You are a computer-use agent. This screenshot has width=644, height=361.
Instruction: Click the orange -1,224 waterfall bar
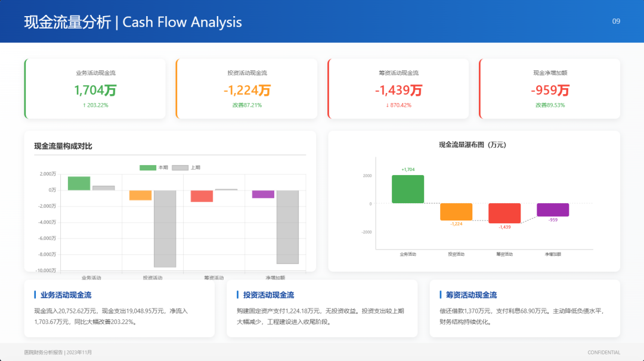click(456, 211)
